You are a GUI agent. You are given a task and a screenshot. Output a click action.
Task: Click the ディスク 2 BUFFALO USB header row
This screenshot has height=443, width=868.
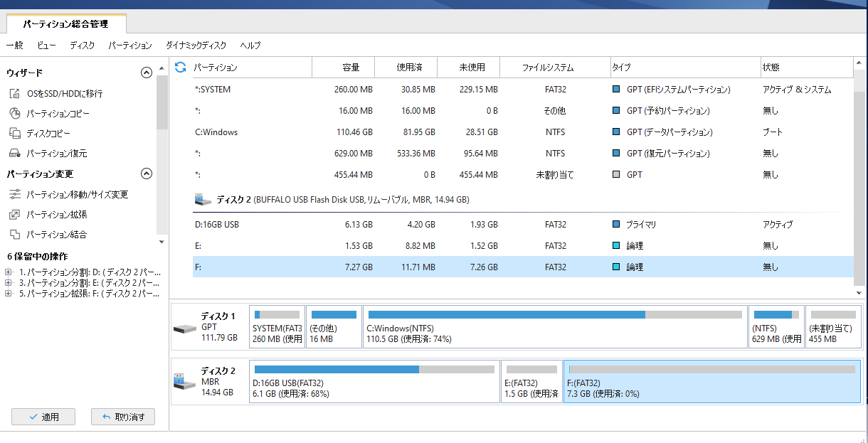(x=523, y=200)
